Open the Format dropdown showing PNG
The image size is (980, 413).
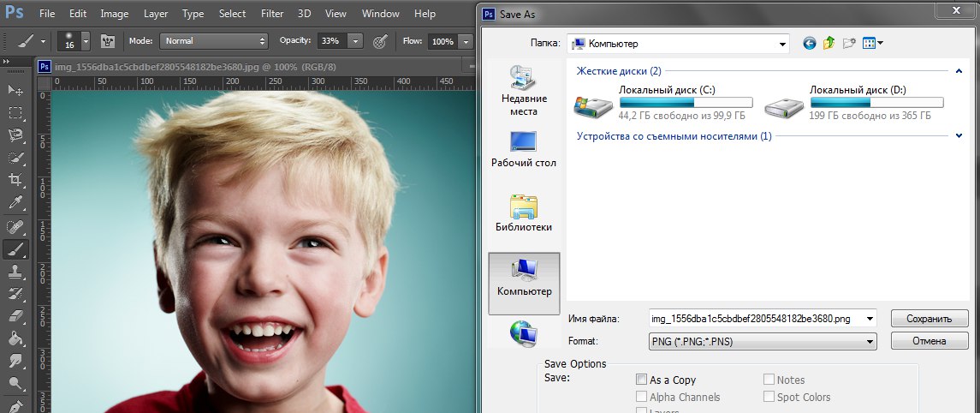(763, 342)
